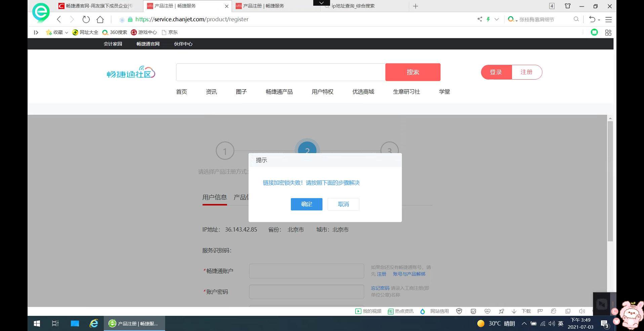Viewport: 644px width, 331px height.
Task: Click the rocket speed-up icon in status bar
Action: 501,311
